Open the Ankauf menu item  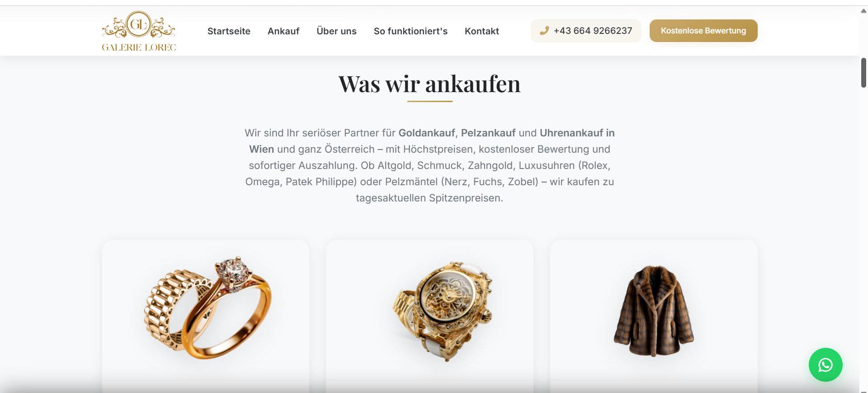[x=283, y=31]
